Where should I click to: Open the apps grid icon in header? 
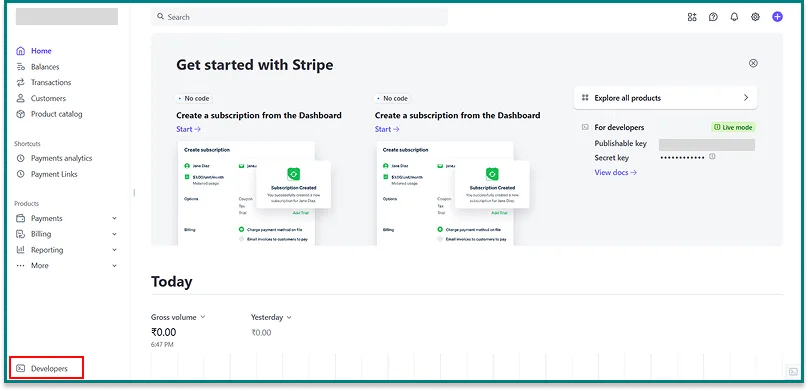click(692, 17)
